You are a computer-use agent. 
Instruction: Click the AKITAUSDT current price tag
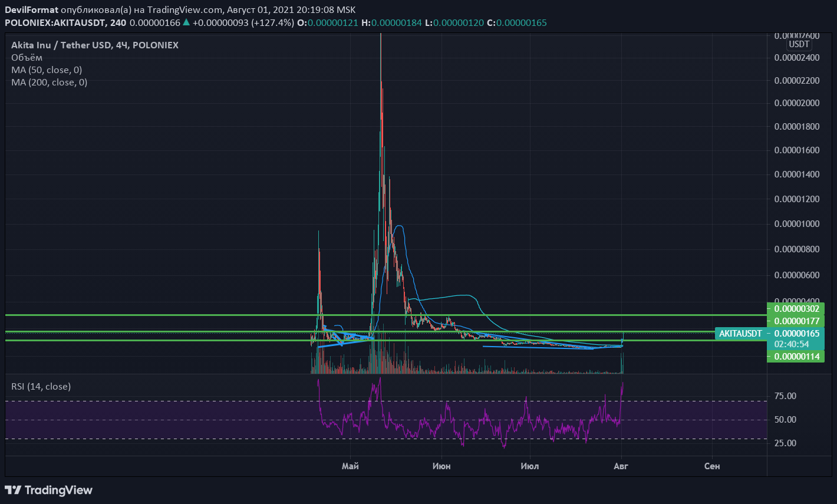[x=740, y=334]
